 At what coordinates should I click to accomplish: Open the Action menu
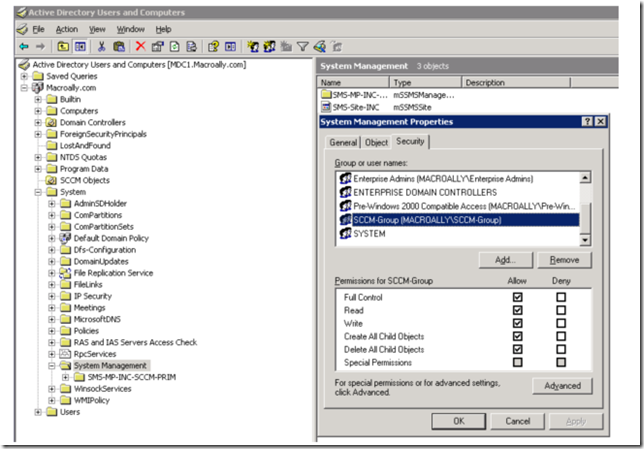pyautogui.click(x=67, y=30)
